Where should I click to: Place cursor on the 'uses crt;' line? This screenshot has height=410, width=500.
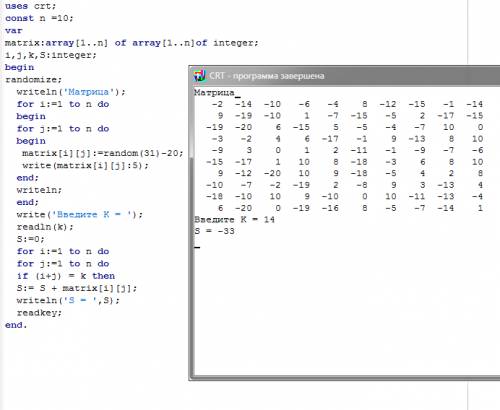pos(31,6)
